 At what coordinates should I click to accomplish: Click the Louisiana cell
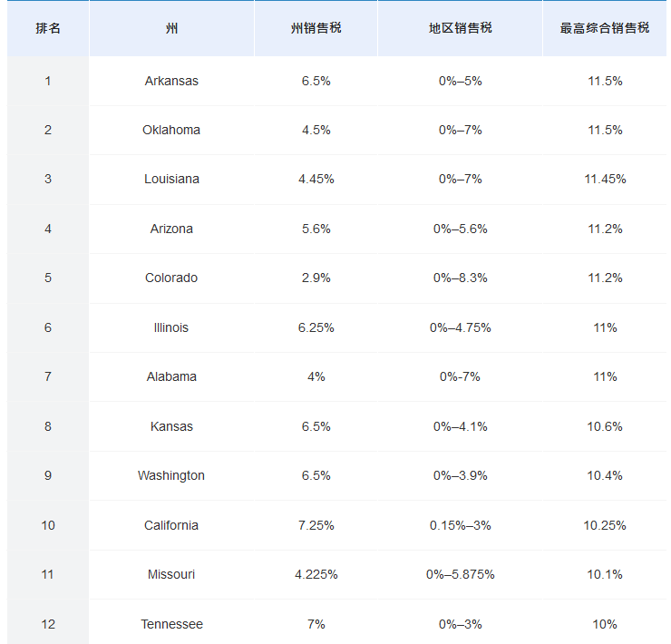click(171, 179)
